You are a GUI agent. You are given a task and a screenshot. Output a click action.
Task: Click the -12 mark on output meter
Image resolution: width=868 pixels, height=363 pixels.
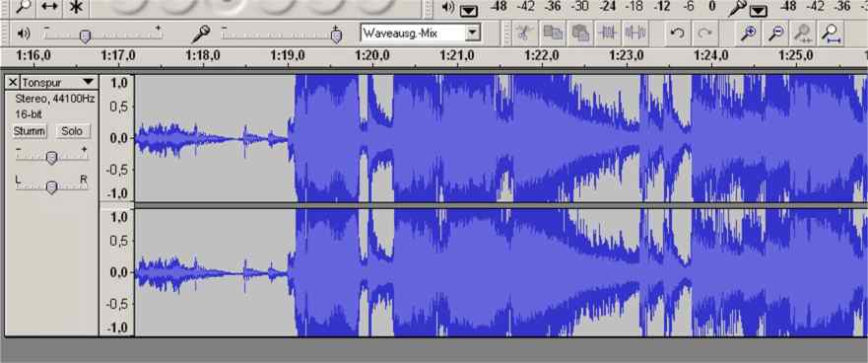point(661,7)
